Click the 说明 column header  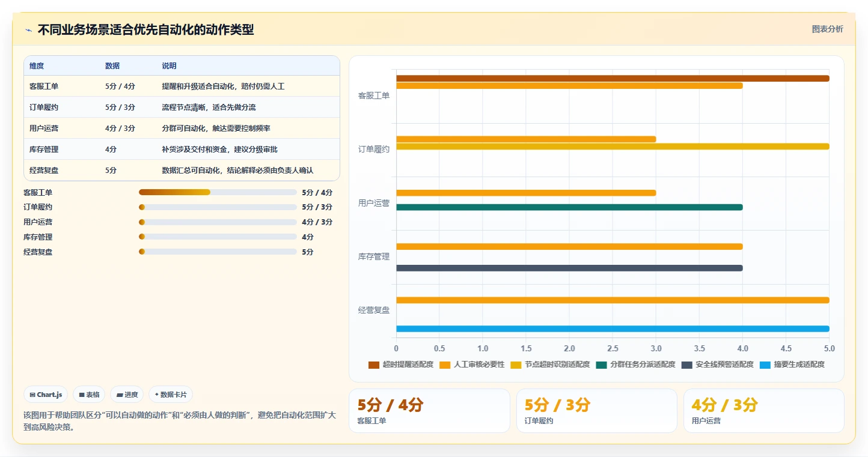pyautogui.click(x=169, y=66)
